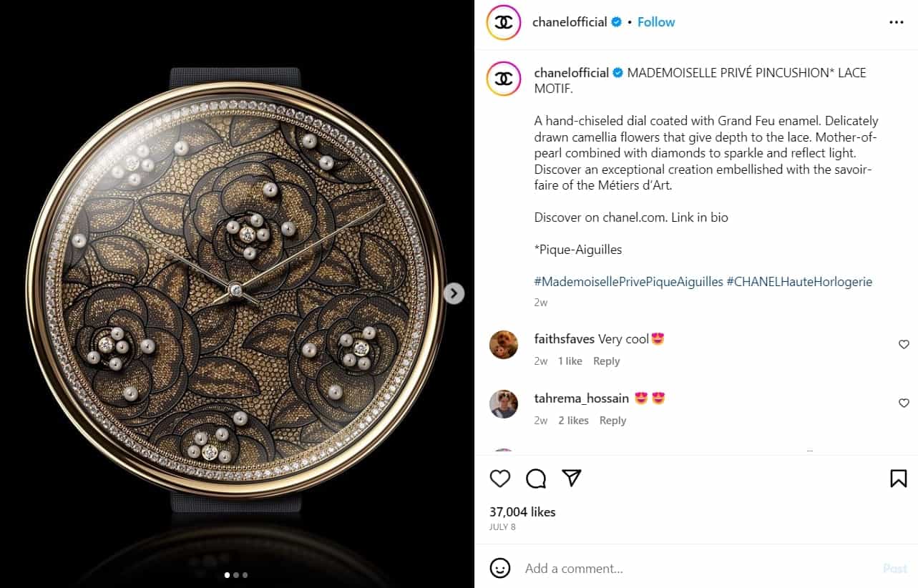Viewport: 918px width, 588px height.
Task: Open emoji picker in comment box
Action: pos(500,568)
